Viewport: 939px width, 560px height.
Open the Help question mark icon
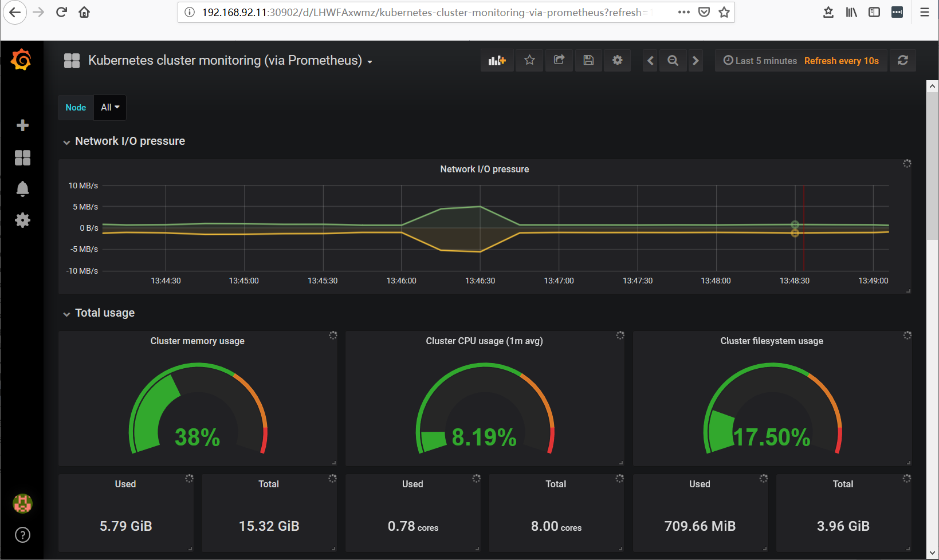point(22,535)
